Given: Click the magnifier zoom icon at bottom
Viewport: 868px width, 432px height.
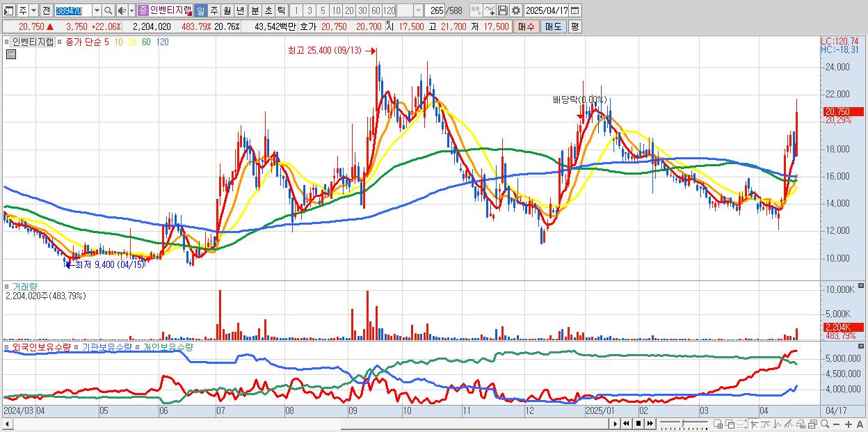Looking at the screenshot, I should (x=825, y=424).
